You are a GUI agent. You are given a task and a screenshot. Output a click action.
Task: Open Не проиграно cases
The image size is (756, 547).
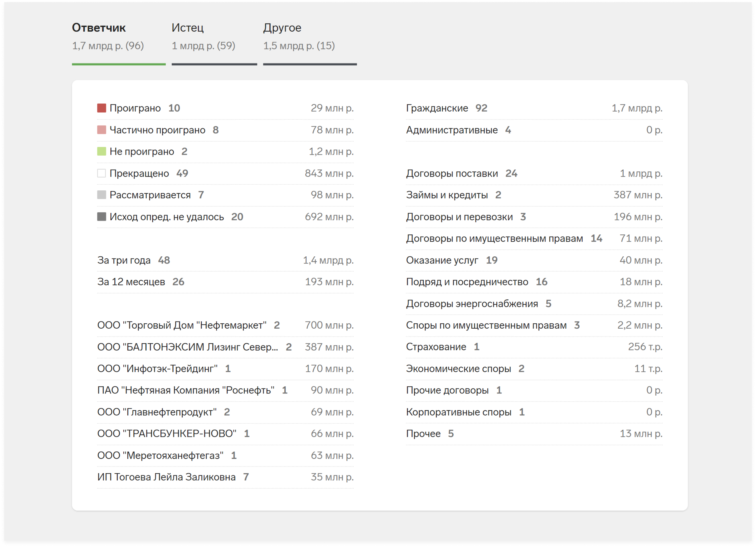[x=142, y=151]
